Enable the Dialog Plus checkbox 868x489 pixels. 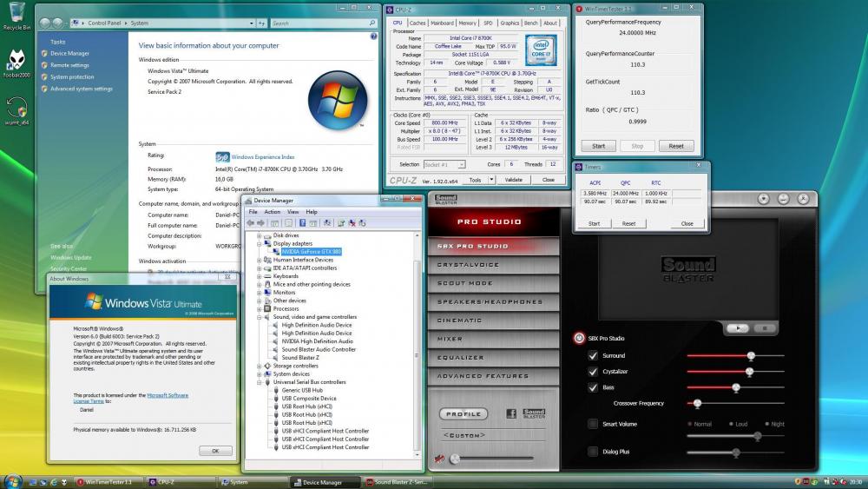pyautogui.click(x=593, y=452)
